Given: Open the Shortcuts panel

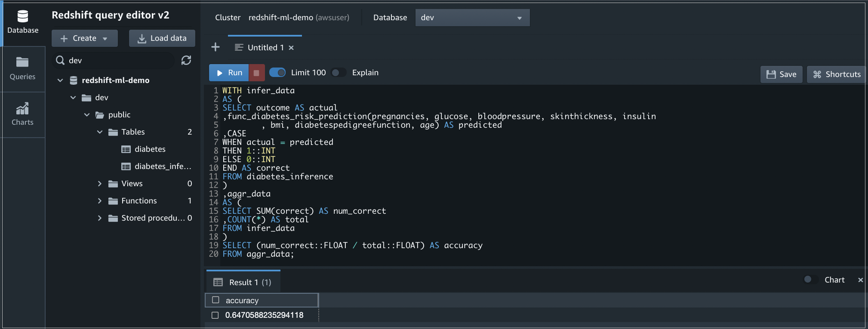Looking at the screenshot, I should pyautogui.click(x=837, y=74).
